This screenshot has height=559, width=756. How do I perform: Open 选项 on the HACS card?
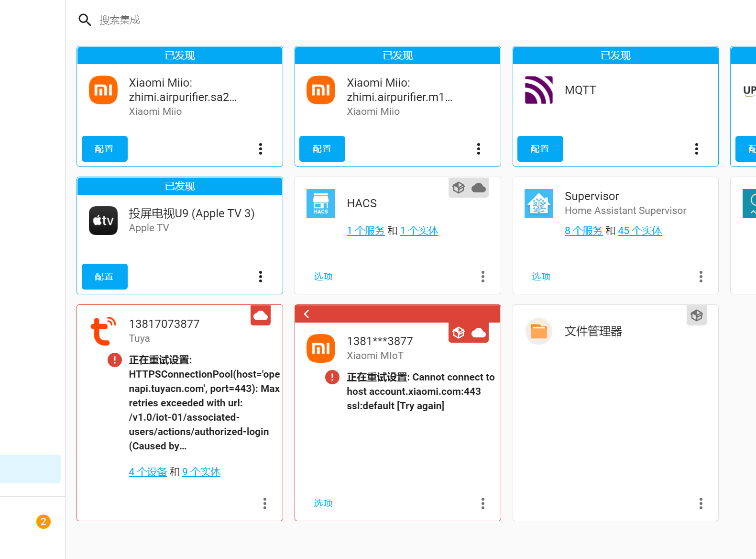323,277
